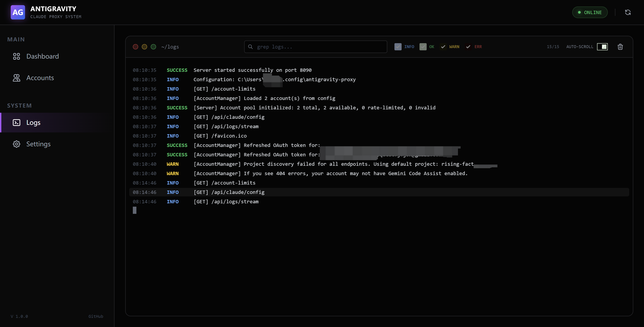
Task: Click the search magnifier icon
Action: coord(250,47)
